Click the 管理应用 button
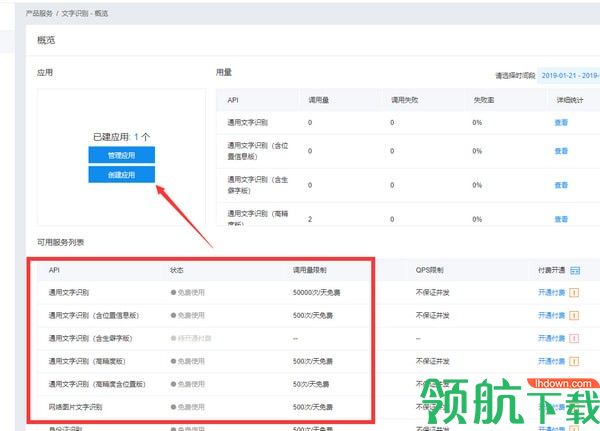 122,155
